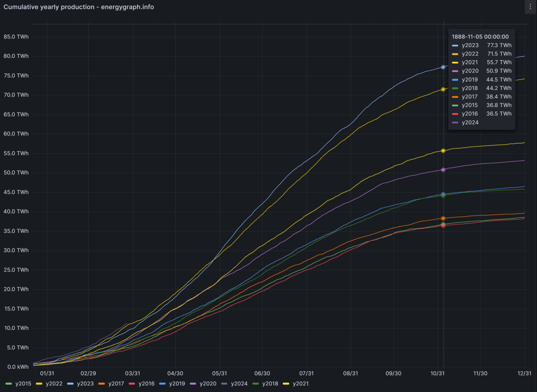
Task: Click the red y2016 hover point on chart
Action: [x=443, y=226]
